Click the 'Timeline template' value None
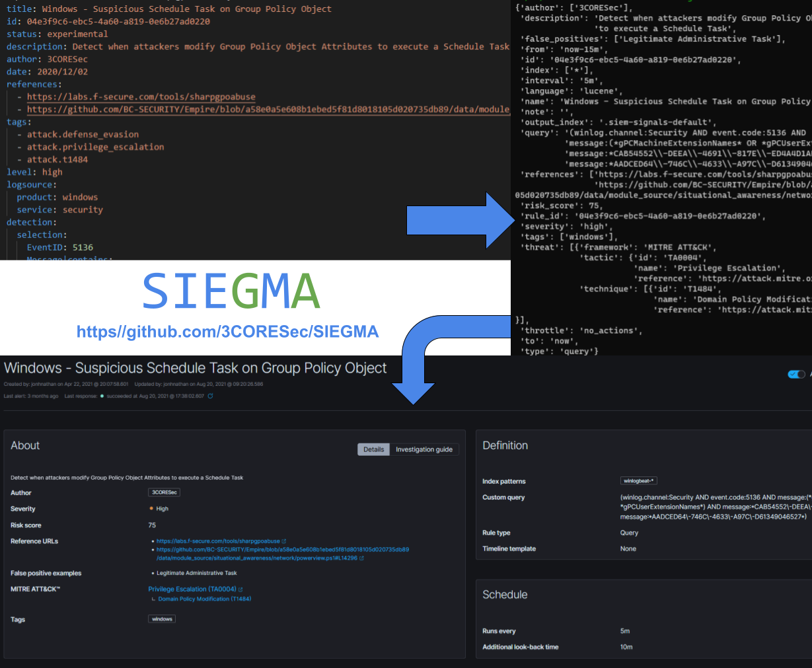Viewport: 812px width, 668px height. tap(628, 548)
